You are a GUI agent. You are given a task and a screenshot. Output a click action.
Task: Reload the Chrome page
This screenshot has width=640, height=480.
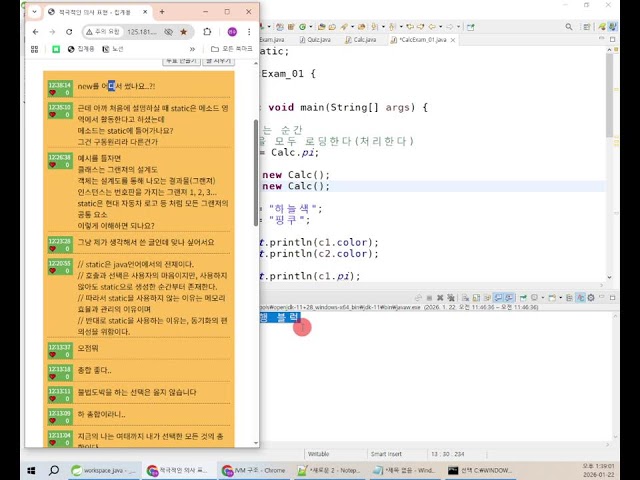[69, 32]
